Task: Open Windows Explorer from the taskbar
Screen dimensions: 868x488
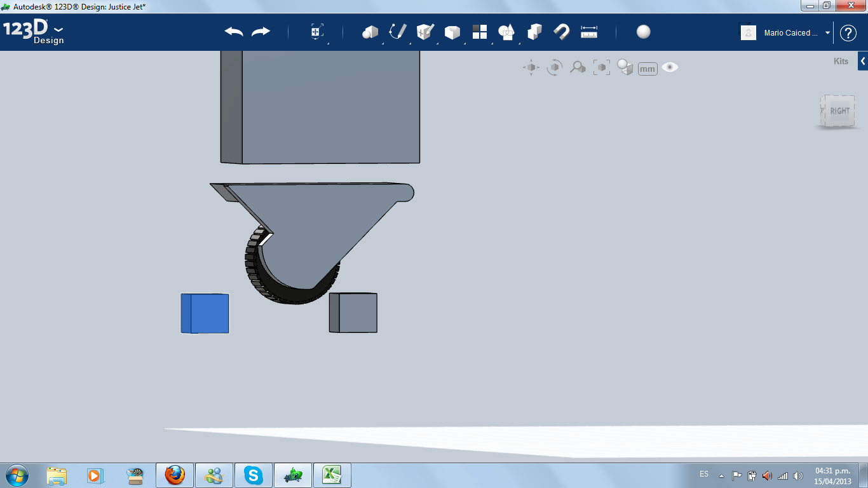Action: [x=57, y=475]
